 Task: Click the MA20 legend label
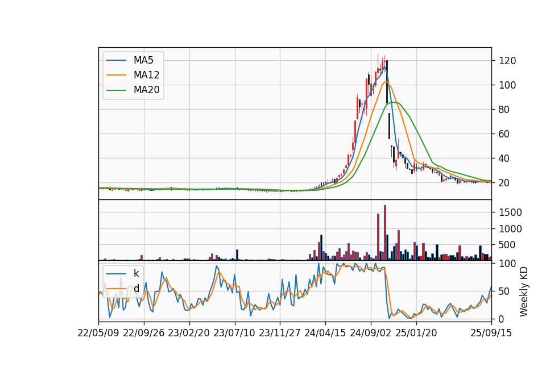point(146,90)
